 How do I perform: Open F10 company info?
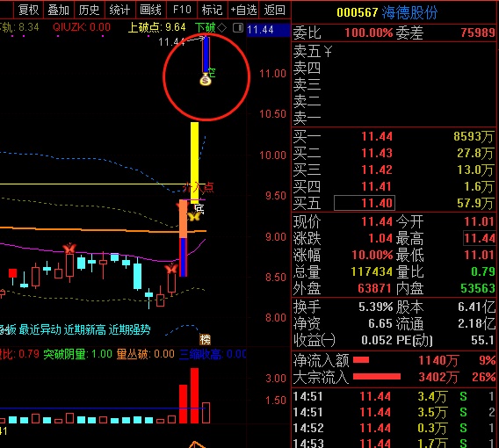click(x=182, y=10)
